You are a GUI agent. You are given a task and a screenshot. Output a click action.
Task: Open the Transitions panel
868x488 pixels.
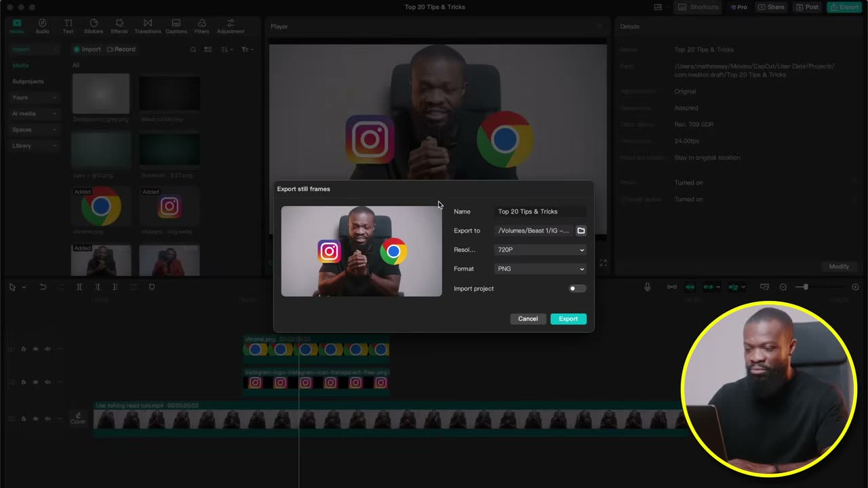pos(148,26)
